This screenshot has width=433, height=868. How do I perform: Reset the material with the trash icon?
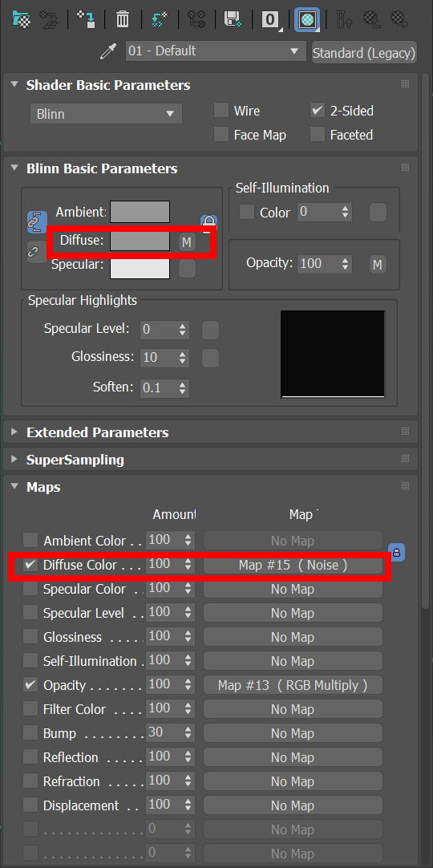click(x=122, y=19)
